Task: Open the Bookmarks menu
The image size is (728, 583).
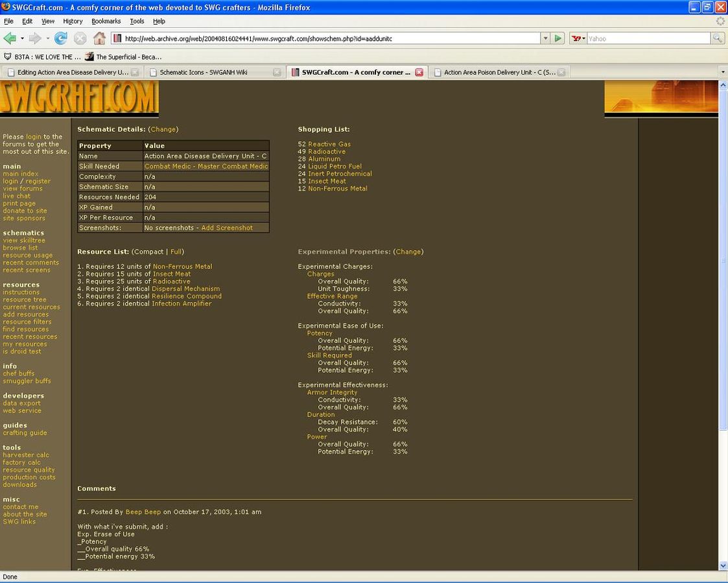Action: pos(106,21)
